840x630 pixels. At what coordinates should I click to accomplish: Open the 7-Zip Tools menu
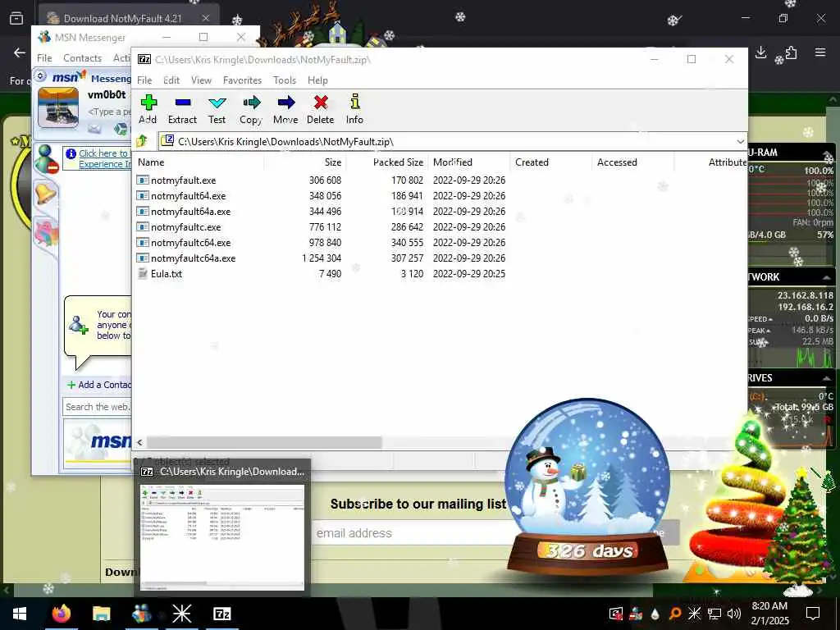285,80
